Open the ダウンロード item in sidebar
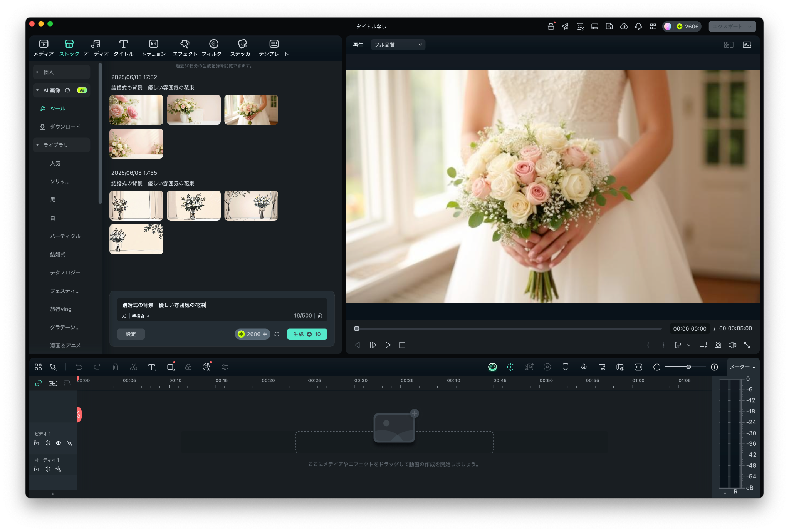Image resolution: width=789 pixels, height=532 pixels. 61,127
